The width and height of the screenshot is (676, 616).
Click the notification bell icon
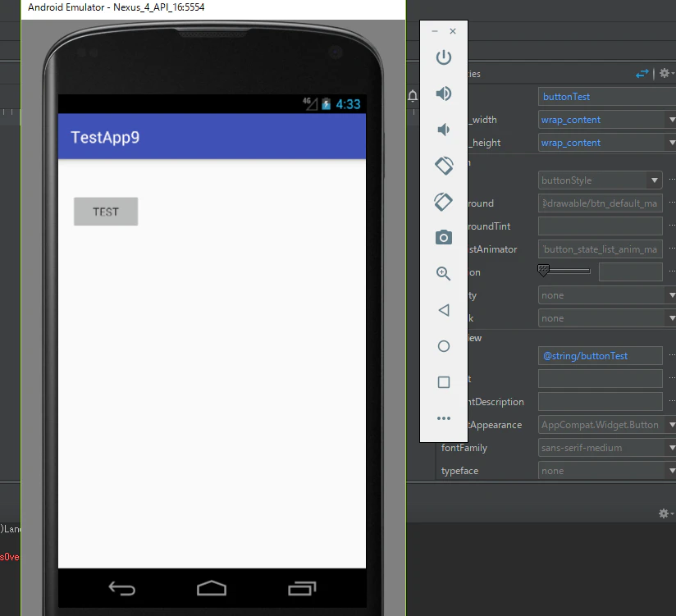coord(413,96)
